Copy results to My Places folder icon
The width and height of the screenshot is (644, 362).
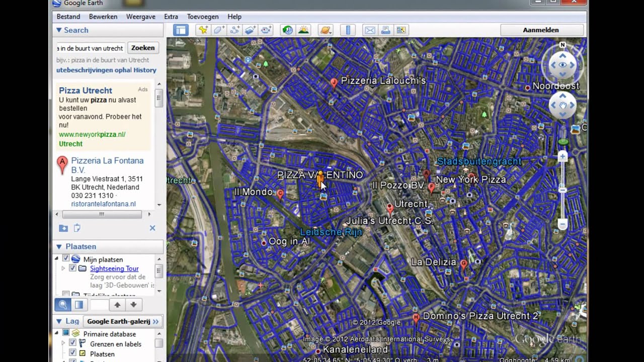tap(63, 228)
